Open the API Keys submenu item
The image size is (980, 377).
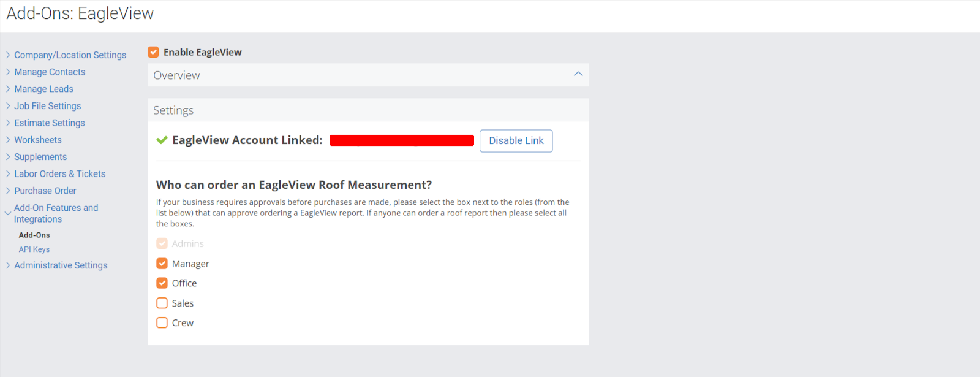34,249
